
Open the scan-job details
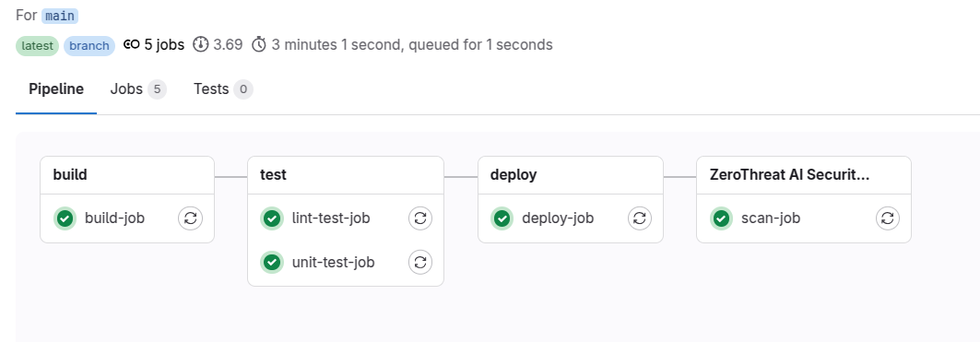tap(771, 218)
